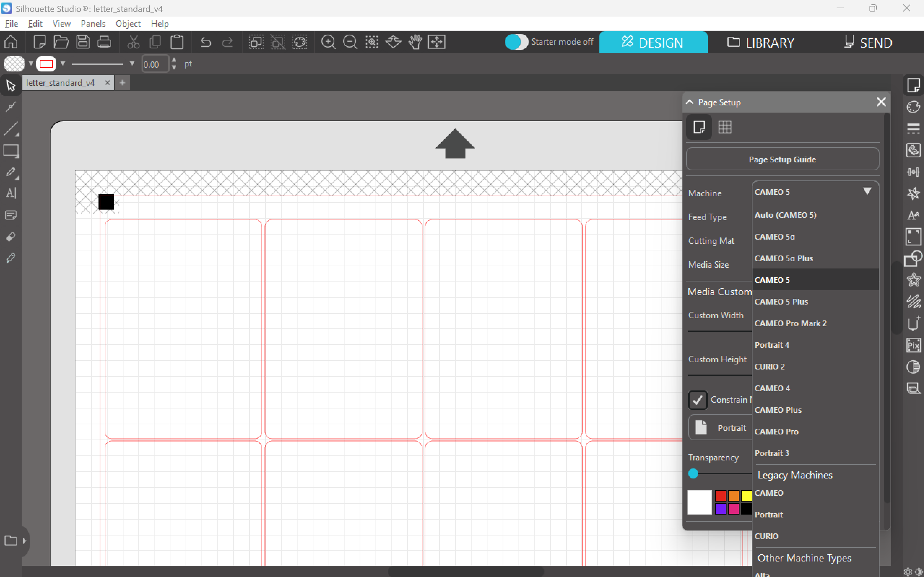924x577 pixels.
Task: Click the Save file icon
Action: pos(82,42)
